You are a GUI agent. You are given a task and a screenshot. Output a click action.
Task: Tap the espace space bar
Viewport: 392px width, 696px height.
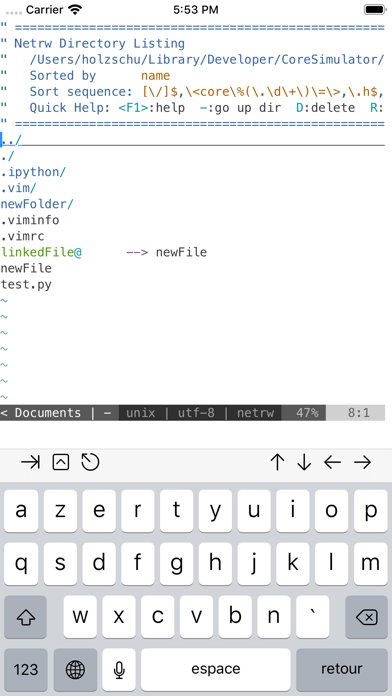(216, 669)
